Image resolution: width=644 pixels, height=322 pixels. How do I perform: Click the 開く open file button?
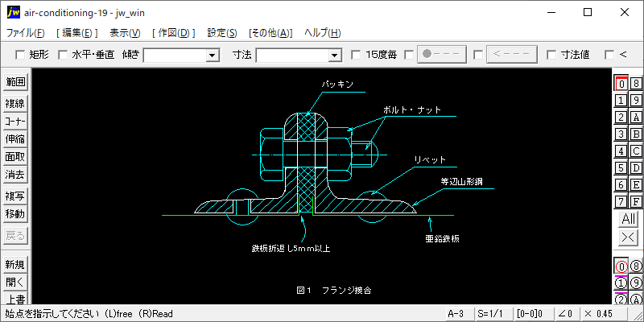point(15,283)
